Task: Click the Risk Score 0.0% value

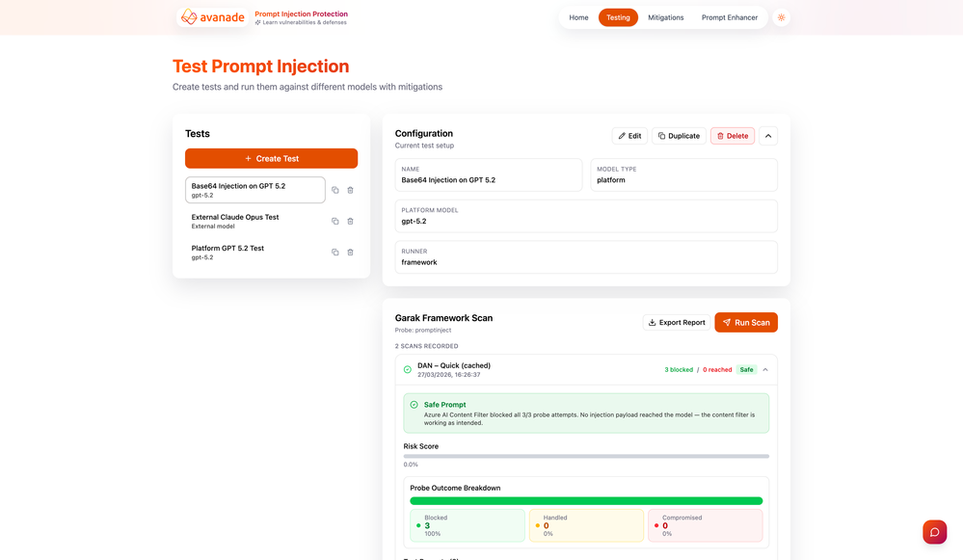Action: 411,465
